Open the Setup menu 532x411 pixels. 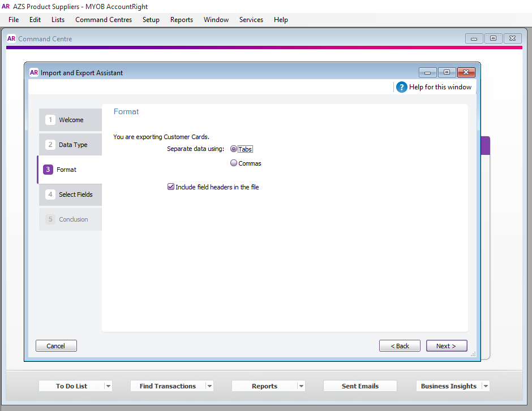[151, 20]
